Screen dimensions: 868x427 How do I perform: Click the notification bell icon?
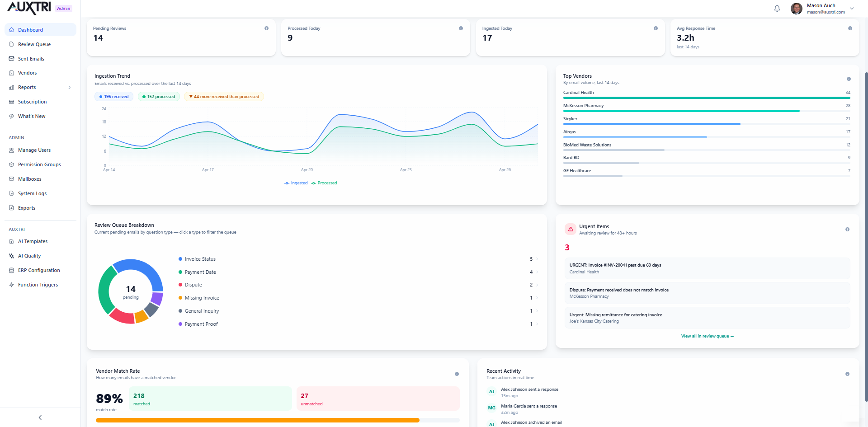777,8
